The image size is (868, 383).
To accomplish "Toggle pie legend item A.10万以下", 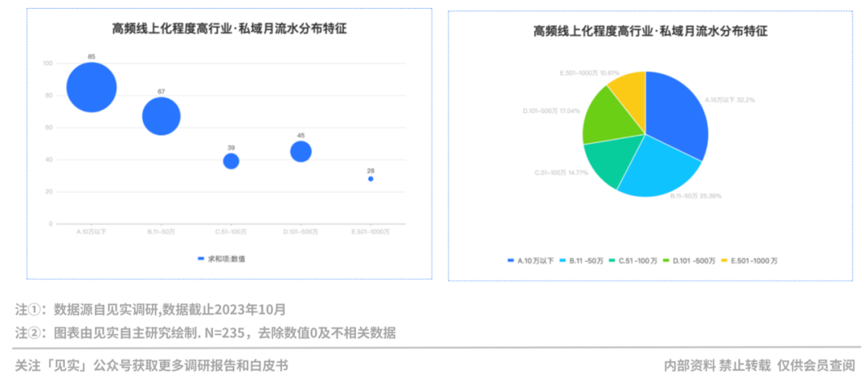I will click(530, 260).
